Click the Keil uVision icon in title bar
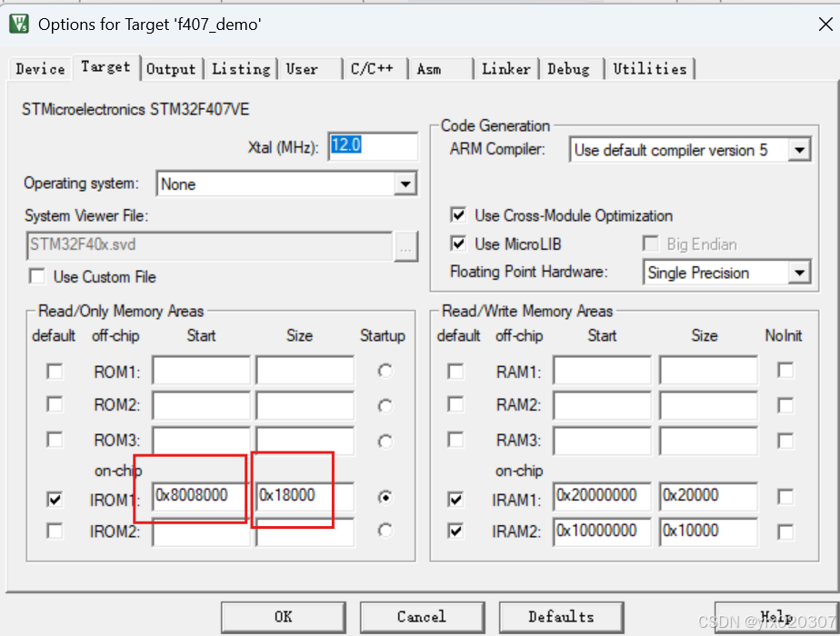This screenshot has height=636, width=840. pyautogui.click(x=19, y=25)
